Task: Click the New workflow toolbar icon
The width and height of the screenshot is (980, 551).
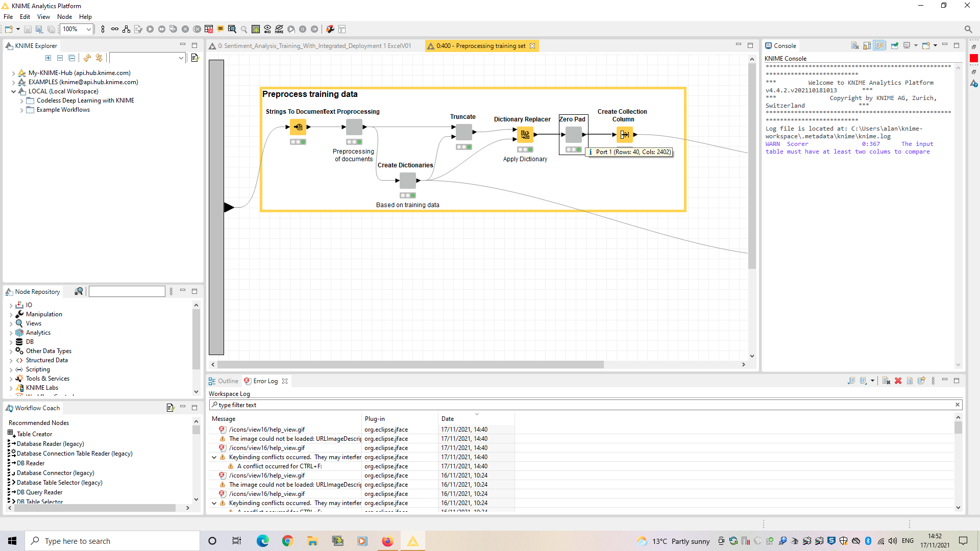Action: point(9,29)
